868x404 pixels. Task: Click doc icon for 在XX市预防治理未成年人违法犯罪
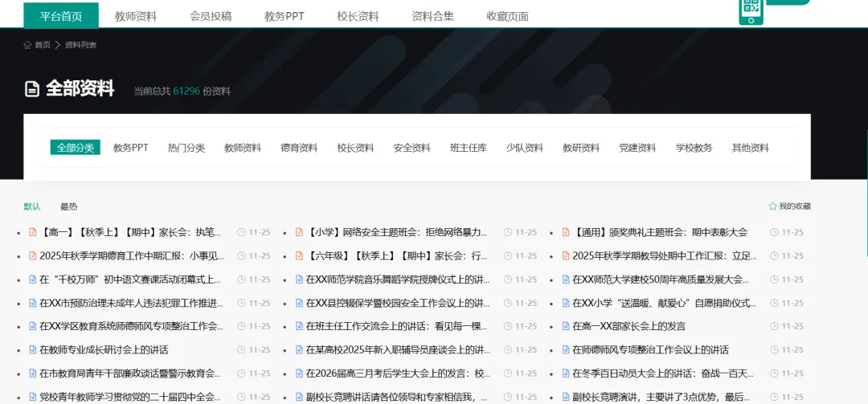[33, 303]
